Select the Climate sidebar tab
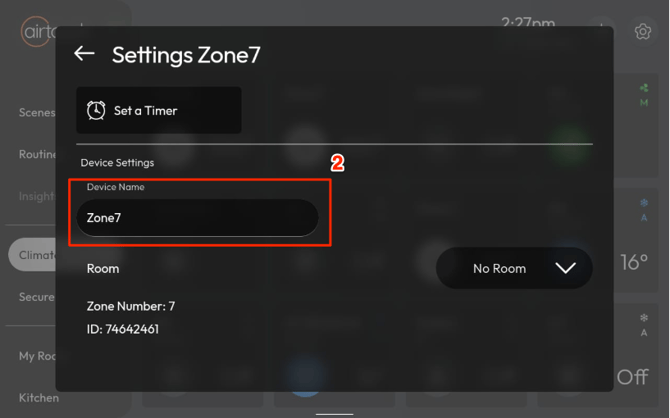670x418 pixels. tap(35, 255)
